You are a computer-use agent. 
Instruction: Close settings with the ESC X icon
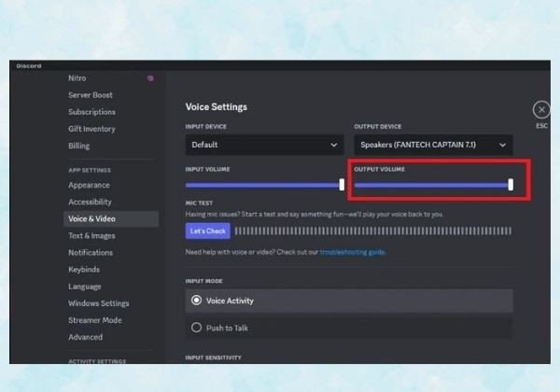[541, 110]
